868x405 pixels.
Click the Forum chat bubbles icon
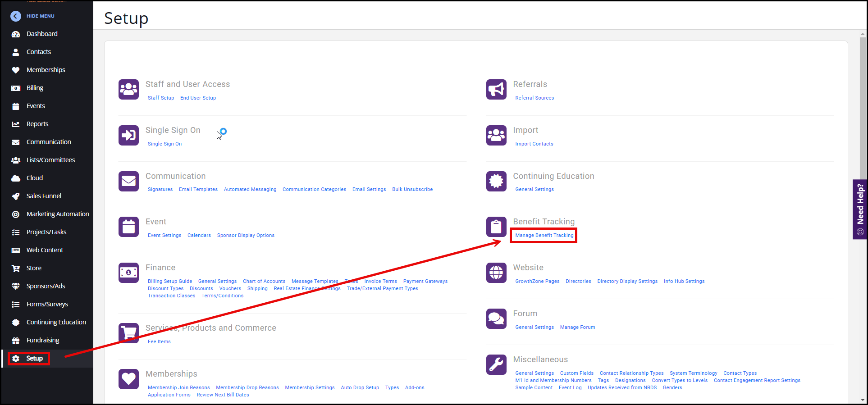pyautogui.click(x=496, y=319)
